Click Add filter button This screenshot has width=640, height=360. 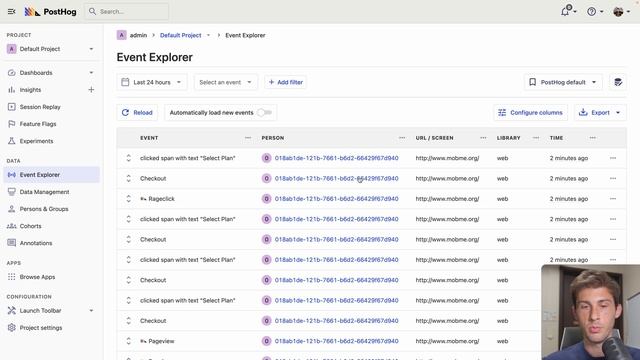coord(285,82)
